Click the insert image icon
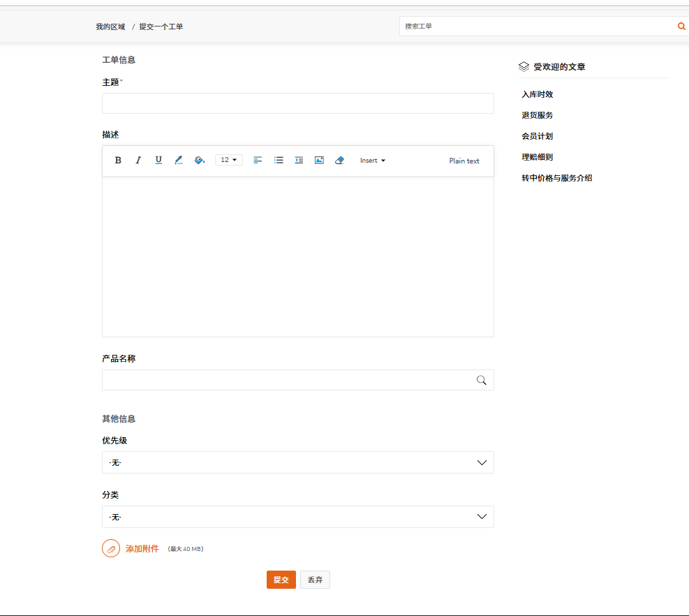689x616 pixels. point(319,161)
